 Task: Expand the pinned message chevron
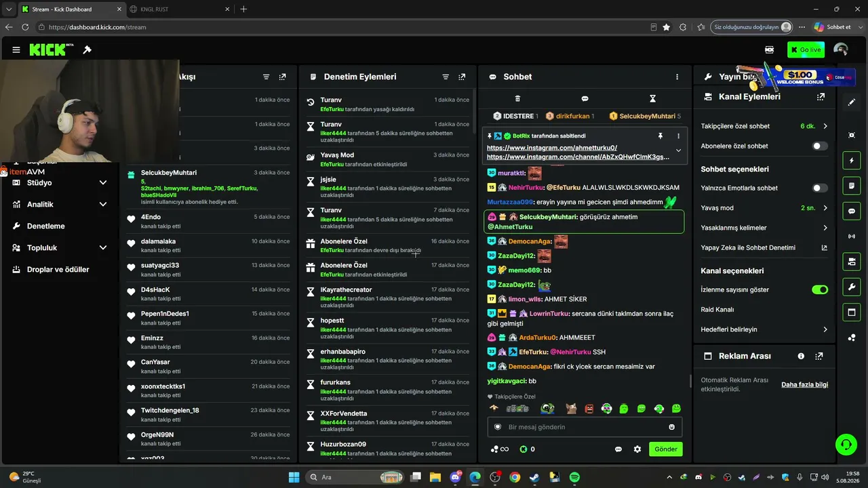[678, 150]
